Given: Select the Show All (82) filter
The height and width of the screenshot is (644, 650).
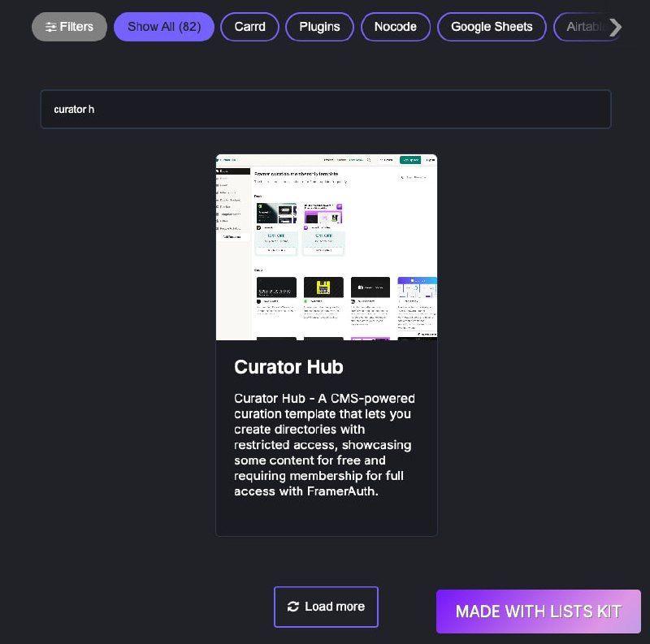Looking at the screenshot, I should tap(164, 27).
